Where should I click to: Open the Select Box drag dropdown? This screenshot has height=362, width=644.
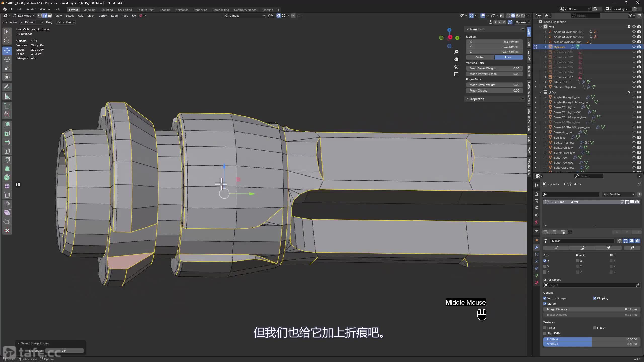pyautogui.click(x=66, y=22)
